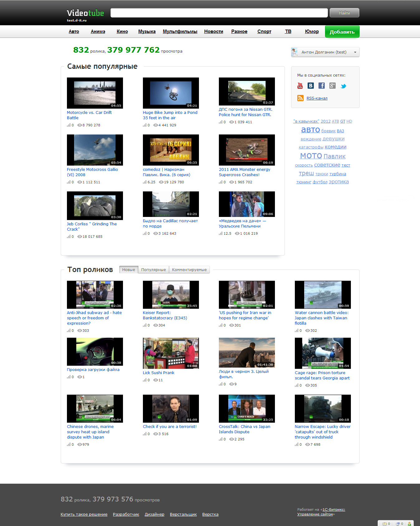Open the Facebook social icon
Screen dimensions: 420x526
[322, 86]
